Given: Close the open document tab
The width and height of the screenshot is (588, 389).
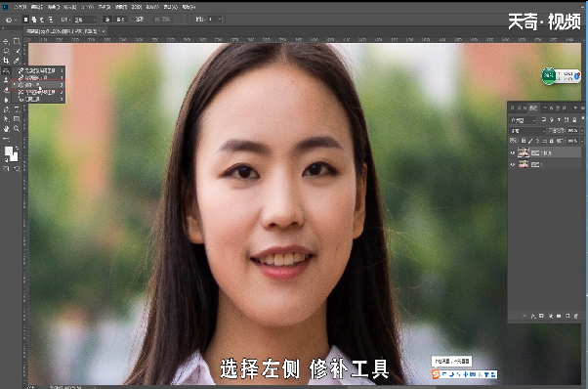Looking at the screenshot, I should [x=104, y=31].
